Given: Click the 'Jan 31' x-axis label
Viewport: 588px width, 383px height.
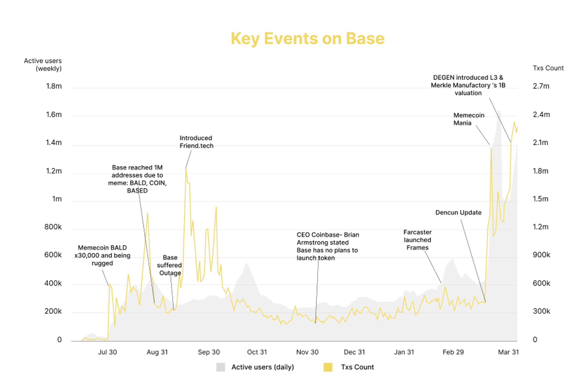Looking at the screenshot, I should pos(404,352).
